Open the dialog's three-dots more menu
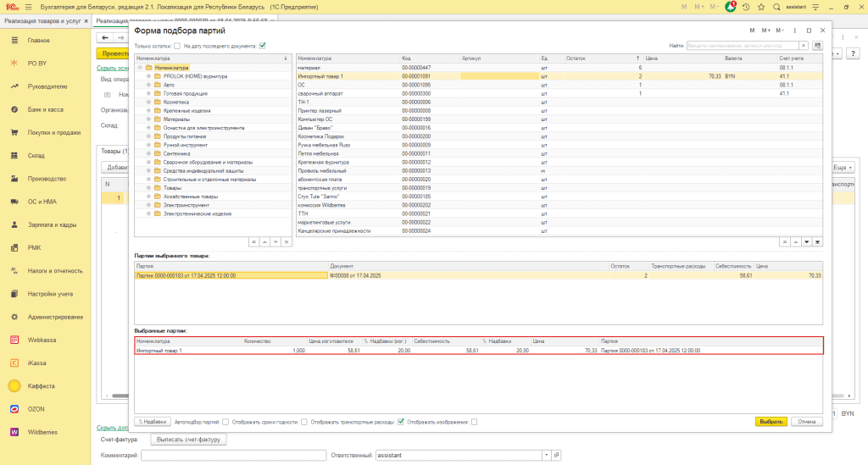Viewport: 868px width, 465px height. [x=794, y=30]
